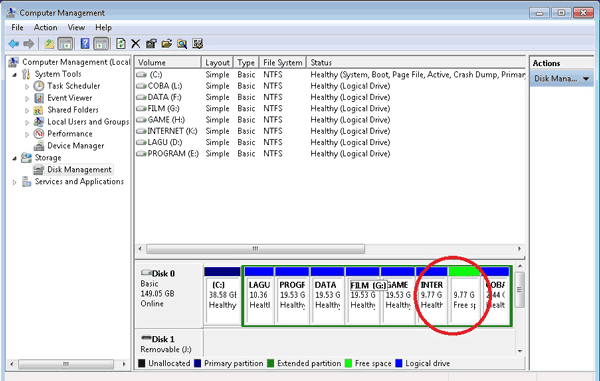Expand the Local Users and Groups node
Screen dimensions: 600x381
[x=27, y=122]
